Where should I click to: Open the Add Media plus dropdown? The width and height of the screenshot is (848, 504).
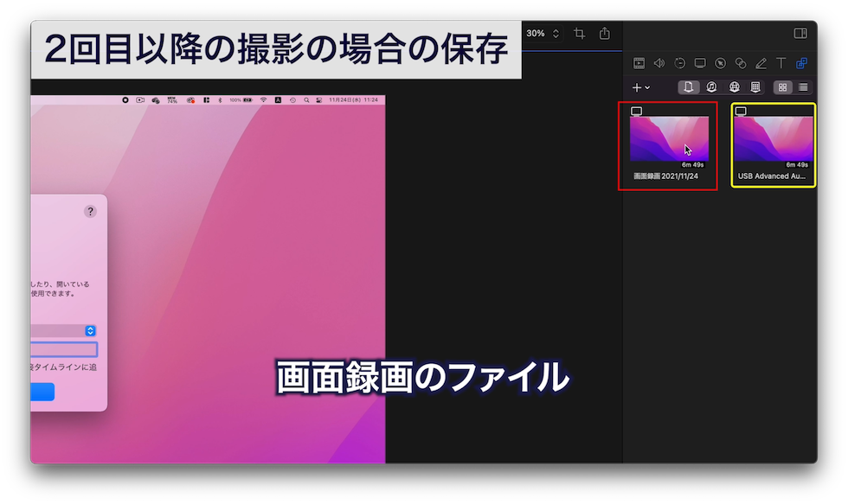pyautogui.click(x=641, y=87)
